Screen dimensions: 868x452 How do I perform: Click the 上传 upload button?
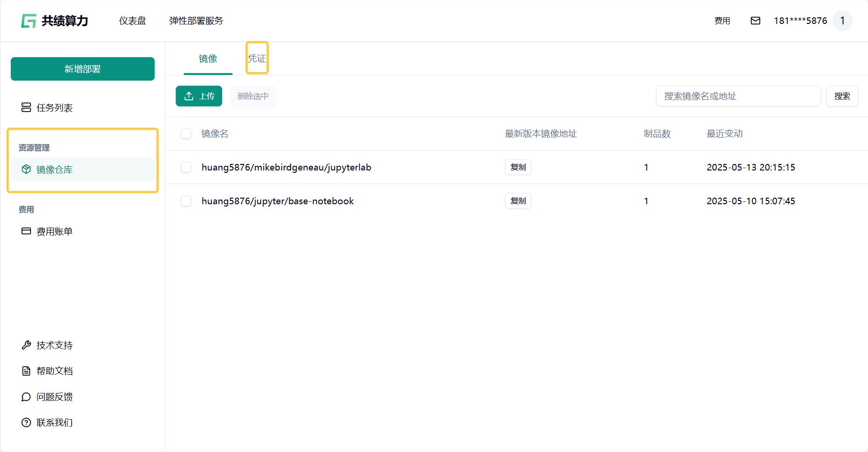click(199, 96)
